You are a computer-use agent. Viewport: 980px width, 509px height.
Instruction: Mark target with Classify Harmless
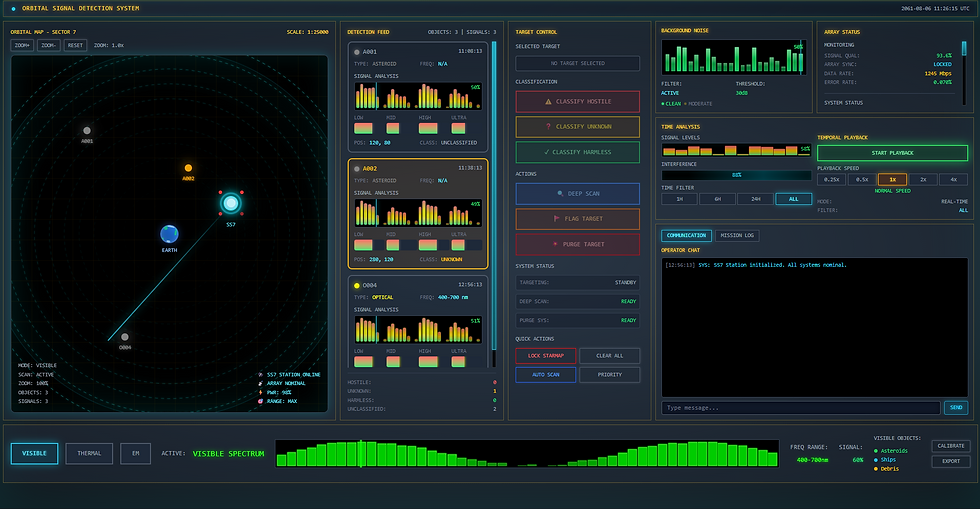pos(578,152)
